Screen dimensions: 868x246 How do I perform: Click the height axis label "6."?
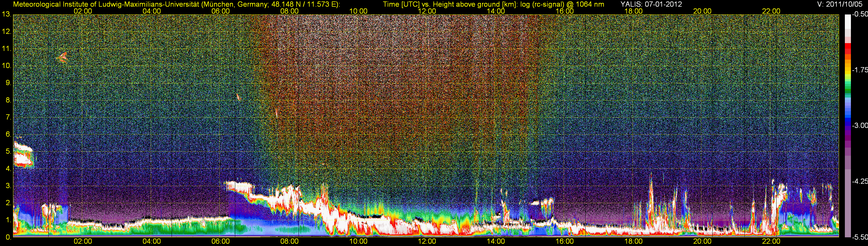(8, 135)
